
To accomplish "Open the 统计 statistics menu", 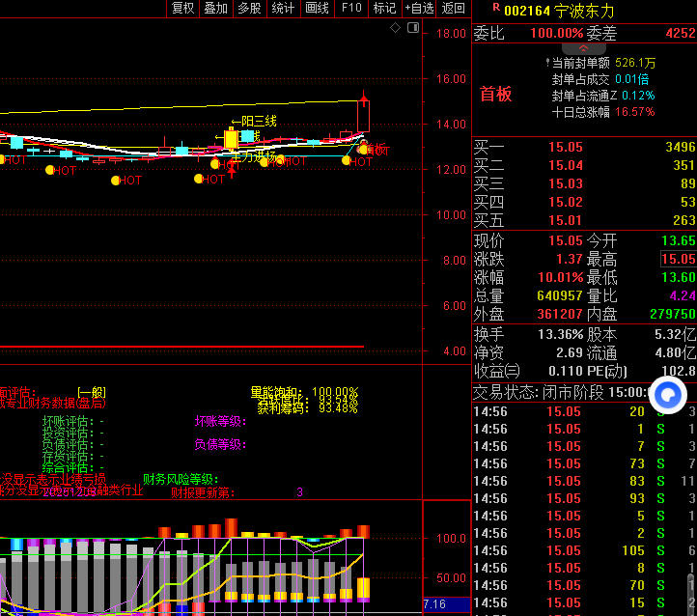I will point(283,9).
